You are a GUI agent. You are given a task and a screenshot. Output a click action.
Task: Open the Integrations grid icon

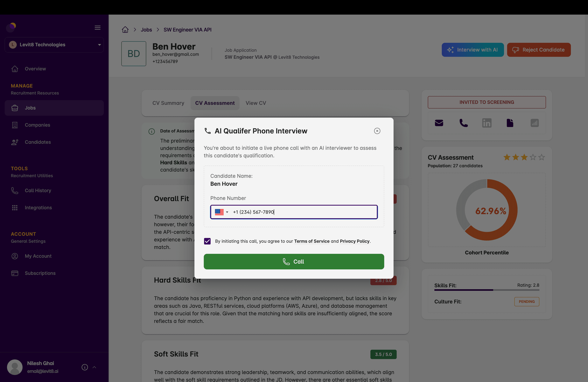pos(15,208)
